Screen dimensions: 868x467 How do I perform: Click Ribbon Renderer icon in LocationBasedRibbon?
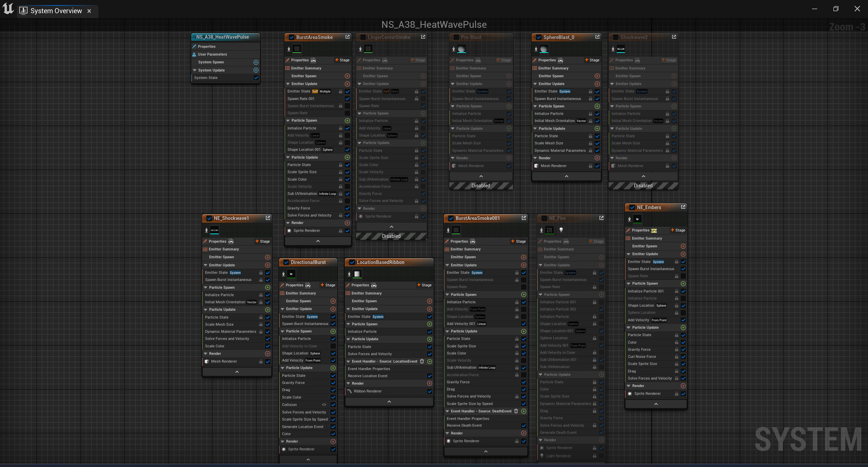350,391
